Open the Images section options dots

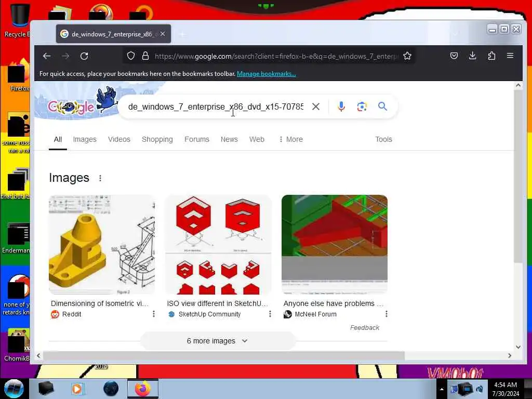(100, 178)
